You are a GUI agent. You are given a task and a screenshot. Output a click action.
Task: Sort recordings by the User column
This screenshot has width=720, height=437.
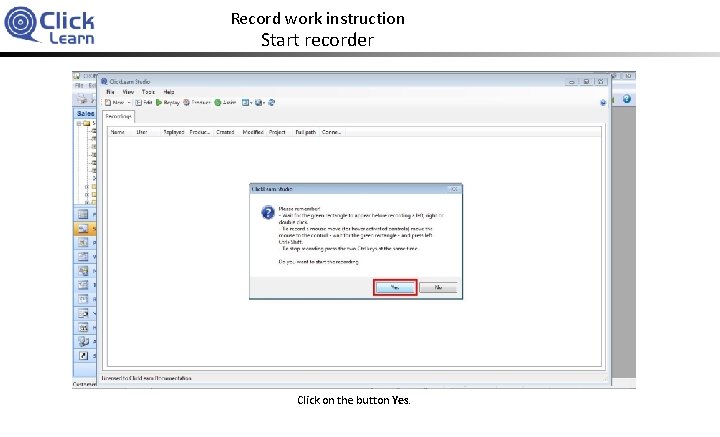click(x=141, y=132)
